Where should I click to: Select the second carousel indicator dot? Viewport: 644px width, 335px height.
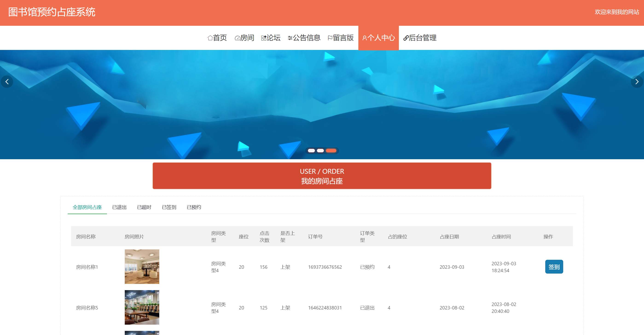[x=320, y=150]
